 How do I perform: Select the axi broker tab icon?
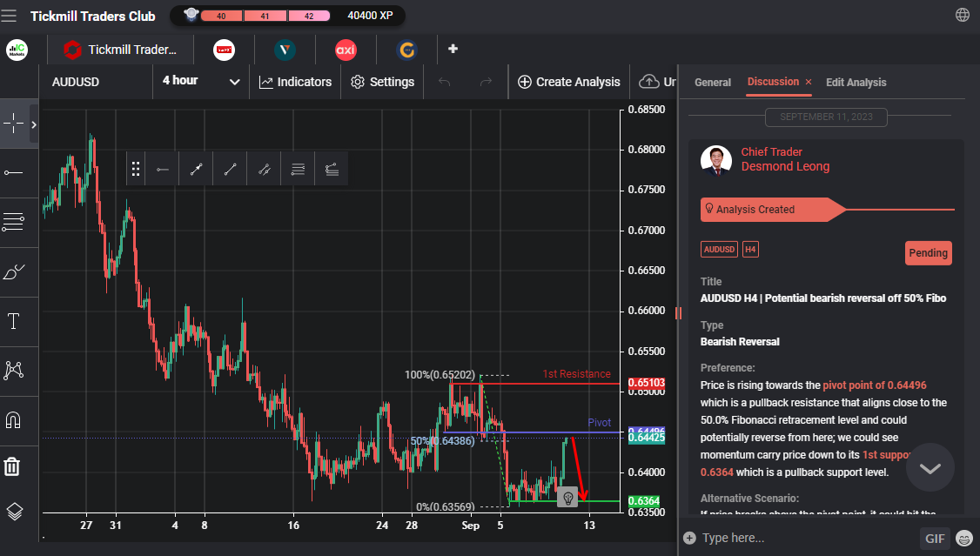click(x=346, y=50)
